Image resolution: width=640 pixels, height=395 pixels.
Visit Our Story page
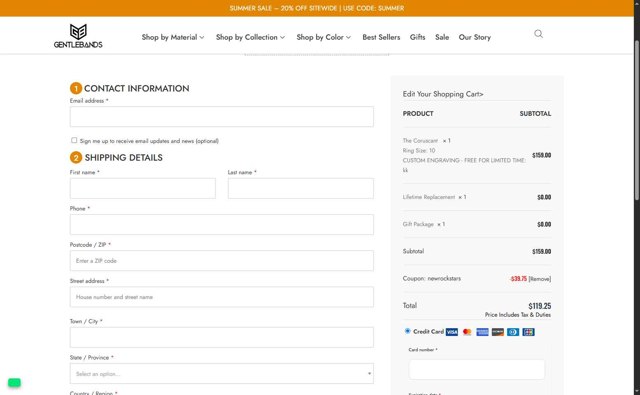(x=475, y=37)
